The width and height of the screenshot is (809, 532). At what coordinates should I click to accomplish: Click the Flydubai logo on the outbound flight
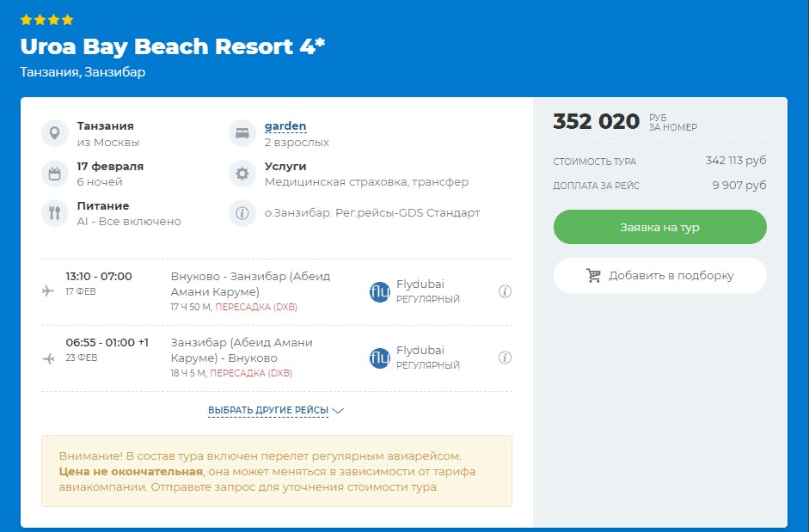click(x=380, y=291)
